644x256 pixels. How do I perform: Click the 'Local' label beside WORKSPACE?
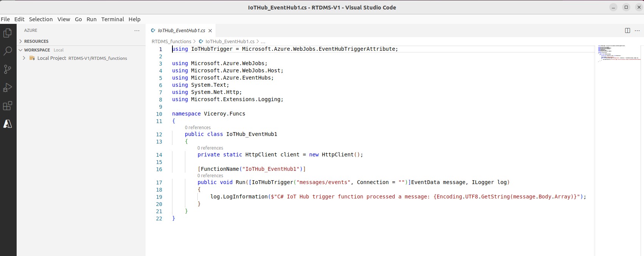59,50
